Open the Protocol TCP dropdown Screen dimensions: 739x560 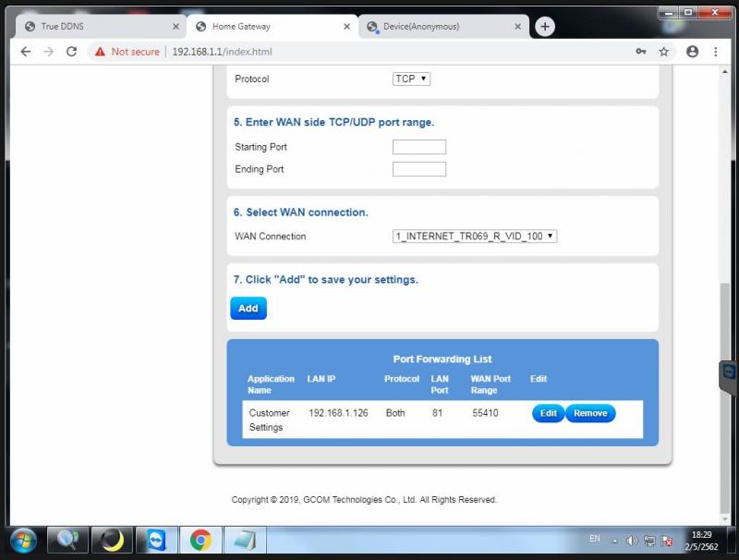[411, 79]
